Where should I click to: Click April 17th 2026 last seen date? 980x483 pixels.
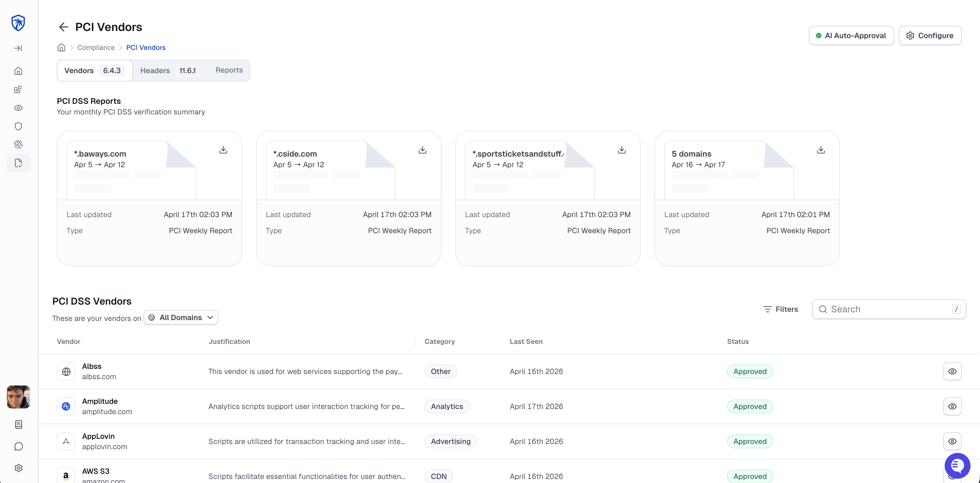pyautogui.click(x=536, y=407)
